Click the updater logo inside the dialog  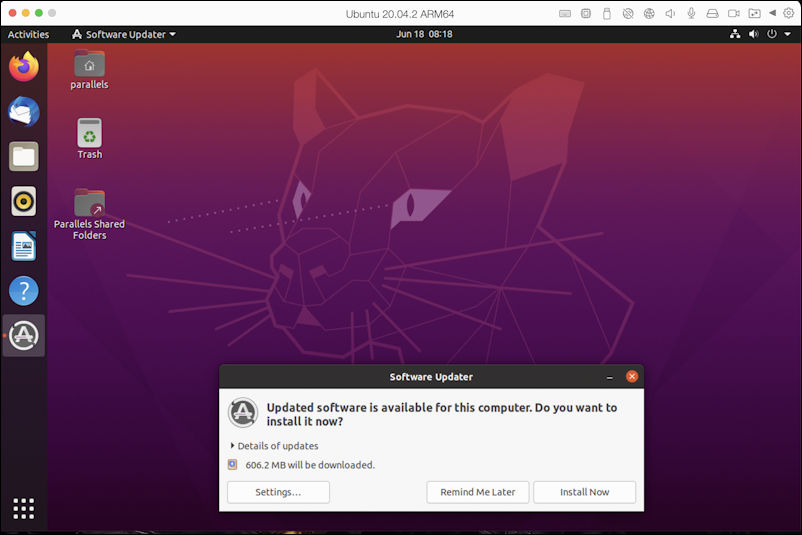[243, 412]
